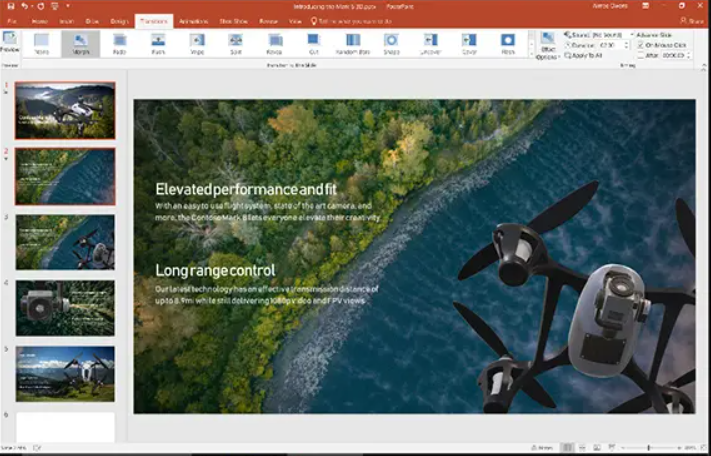711x456 pixels.
Task: Enable the After checkbox
Action: pyautogui.click(x=640, y=55)
